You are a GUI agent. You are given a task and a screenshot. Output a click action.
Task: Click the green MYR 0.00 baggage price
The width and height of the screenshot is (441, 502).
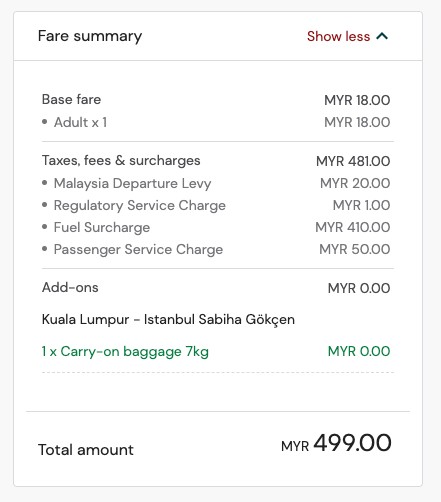click(x=359, y=351)
